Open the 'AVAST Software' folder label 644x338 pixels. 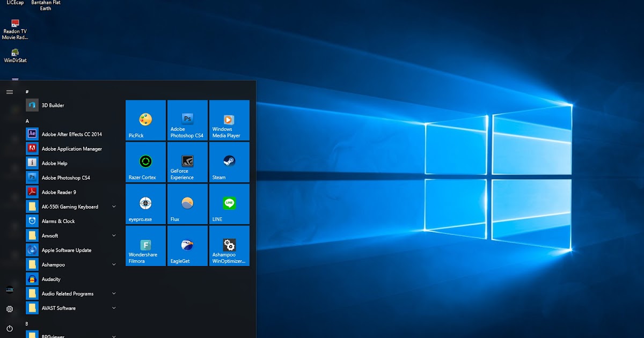coord(59,308)
